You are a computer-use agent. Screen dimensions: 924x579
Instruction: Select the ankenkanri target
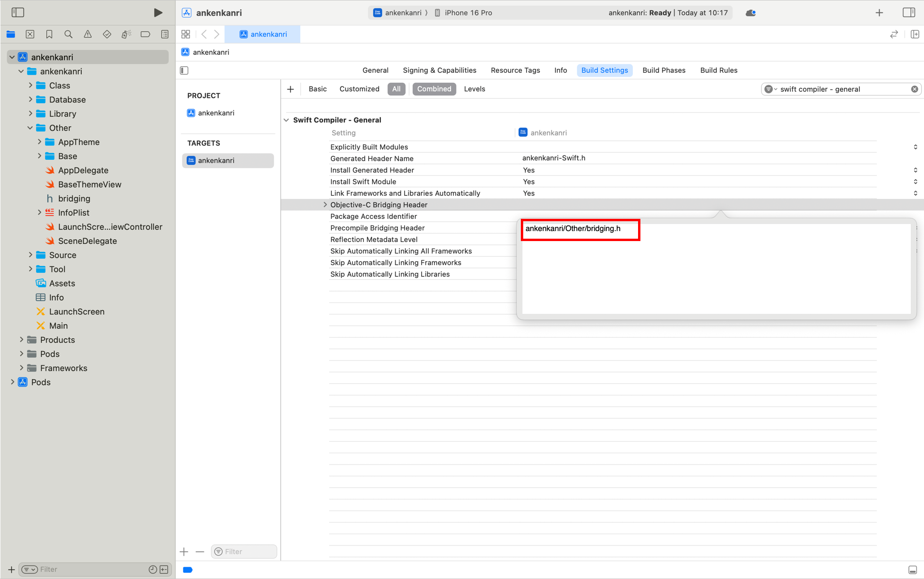click(x=228, y=161)
